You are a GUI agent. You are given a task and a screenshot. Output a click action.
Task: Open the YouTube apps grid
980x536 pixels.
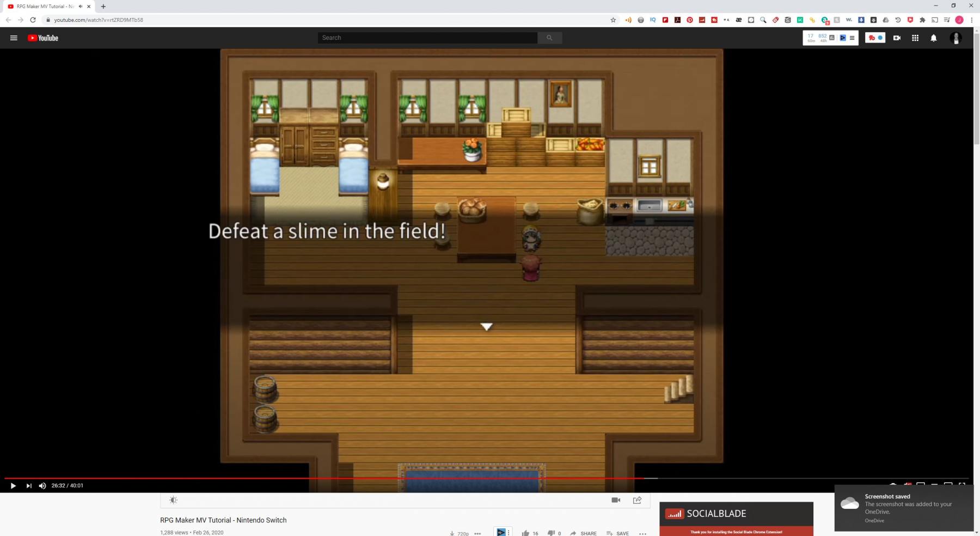tap(915, 38)
